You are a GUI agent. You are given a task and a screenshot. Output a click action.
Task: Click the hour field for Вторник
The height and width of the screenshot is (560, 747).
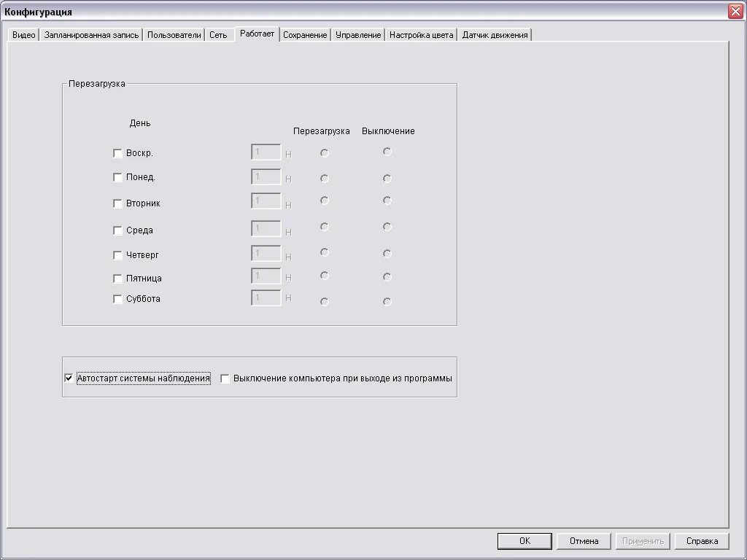(x=266, y=201)
